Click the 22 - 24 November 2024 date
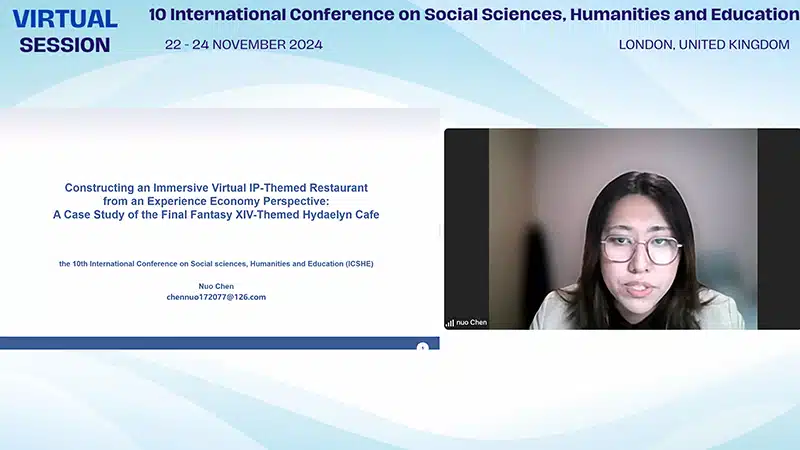The width and height of the screenshot is (800, 450). (244, 45)
